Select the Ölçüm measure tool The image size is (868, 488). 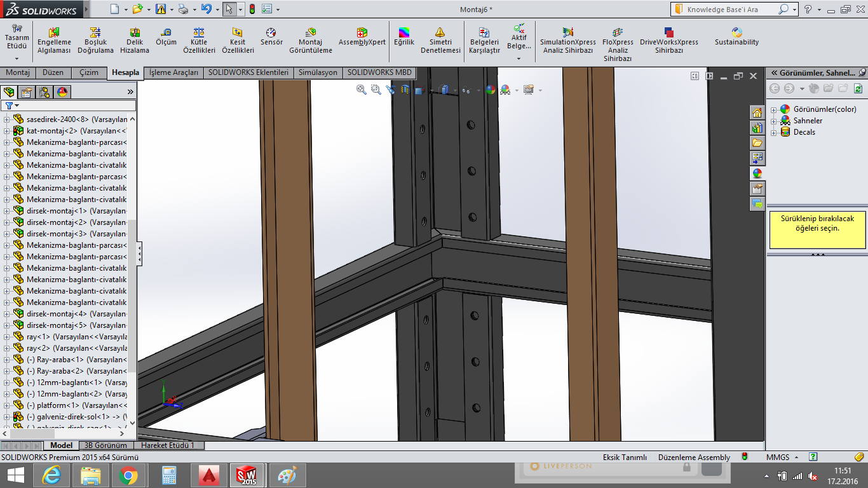pyautogui.click(x=166, y=37)
